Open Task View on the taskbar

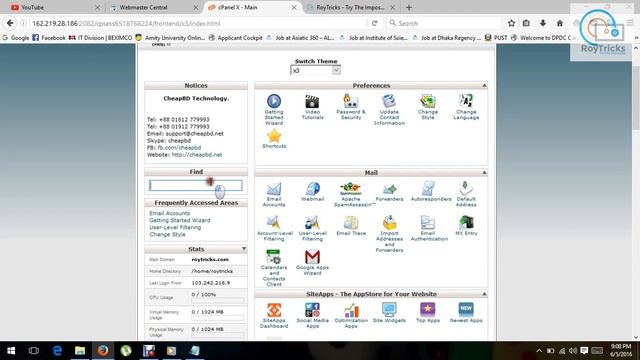point(34,351)
